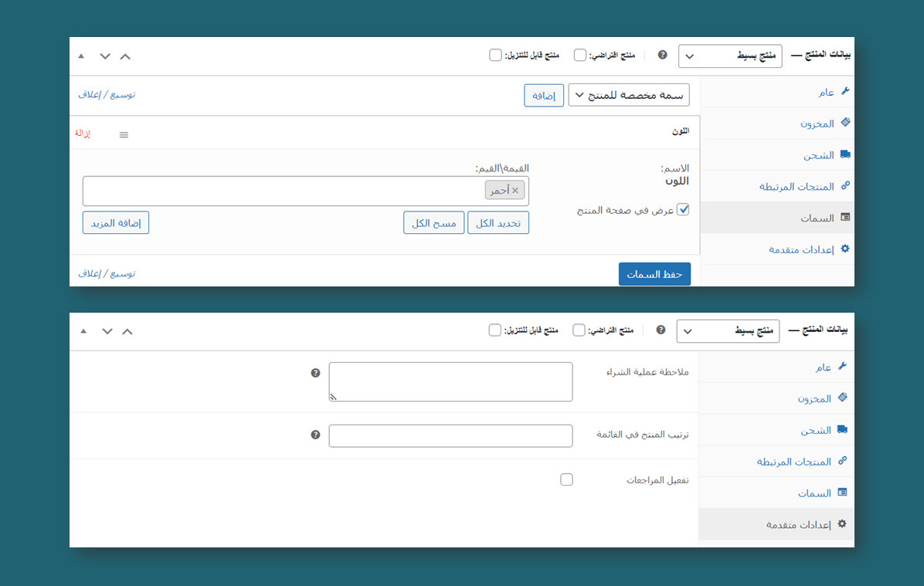
Task: Remove the أحمر tag using its x icon
Action: coord(515,190)
